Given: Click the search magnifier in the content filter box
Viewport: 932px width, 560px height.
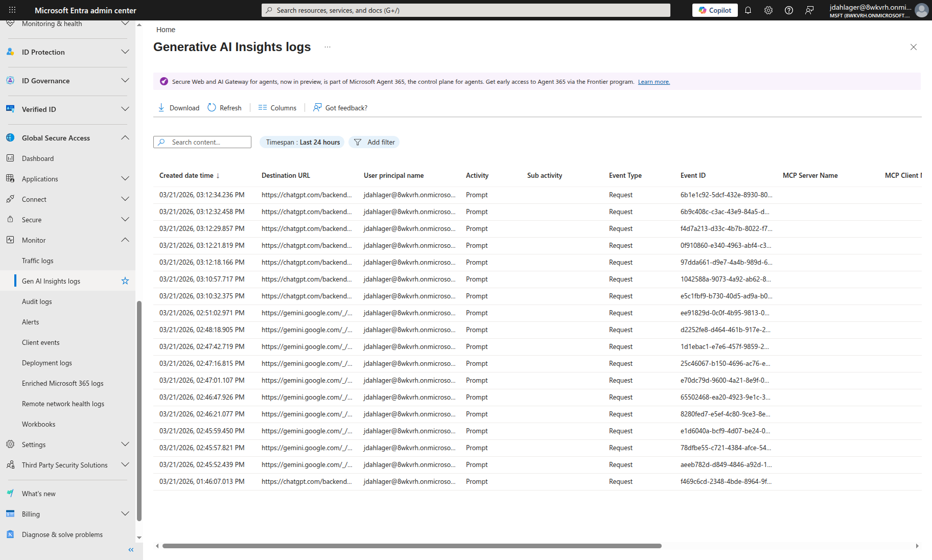Looking at the screenshot, I should 162,142.
